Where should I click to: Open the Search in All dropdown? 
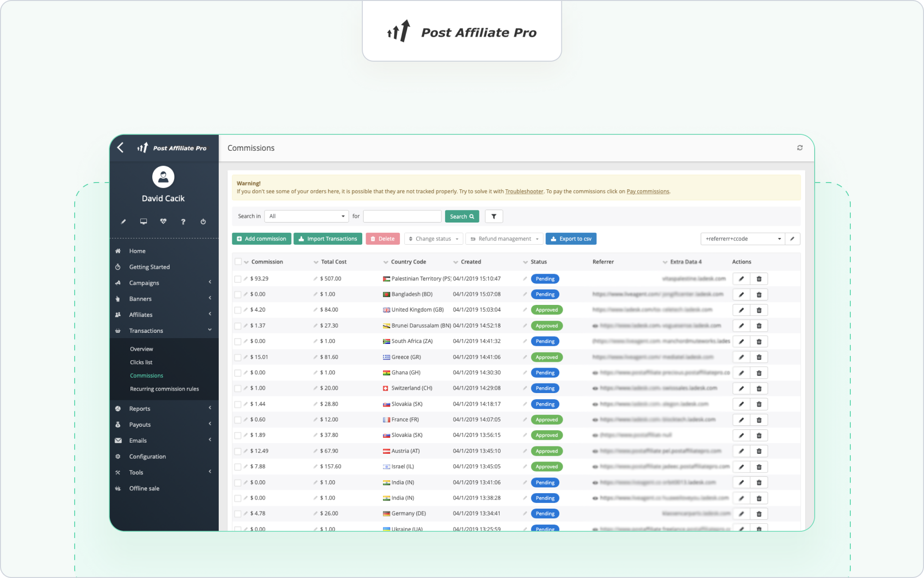(306, 216)
